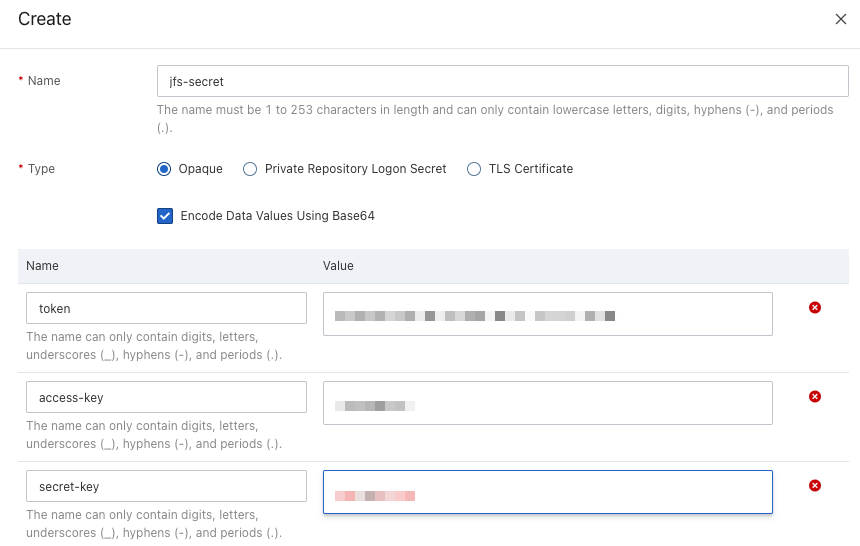Close the Create dialog with the X icon
Image resolution: width=860 pixels, height=546 pixels.
[840, 19]
